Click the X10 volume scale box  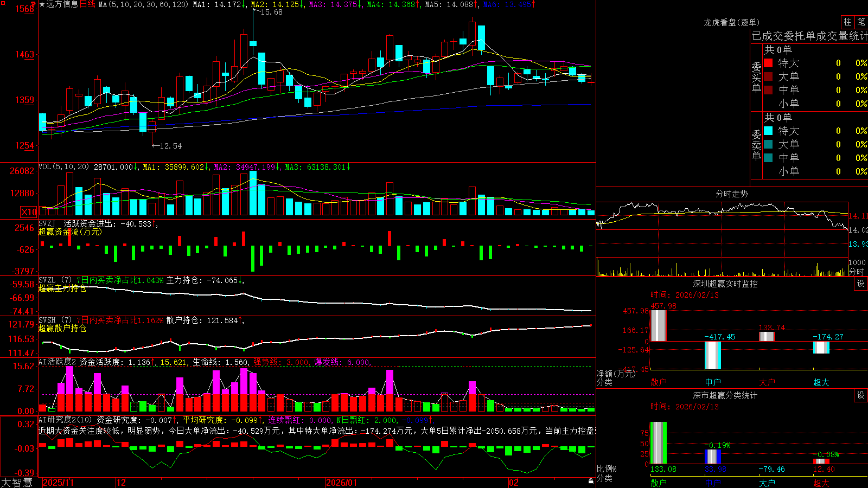(x=29, y=212)
